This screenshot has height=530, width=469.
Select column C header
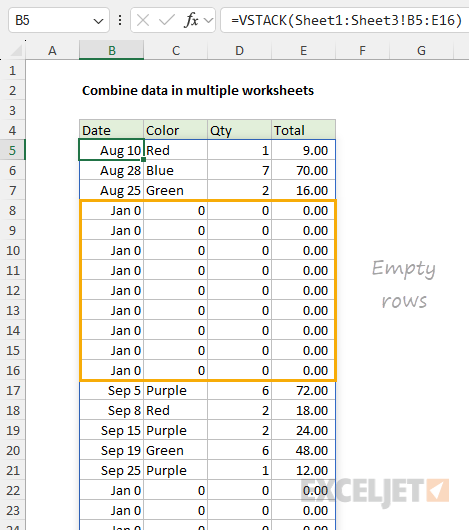coord(176,50)
